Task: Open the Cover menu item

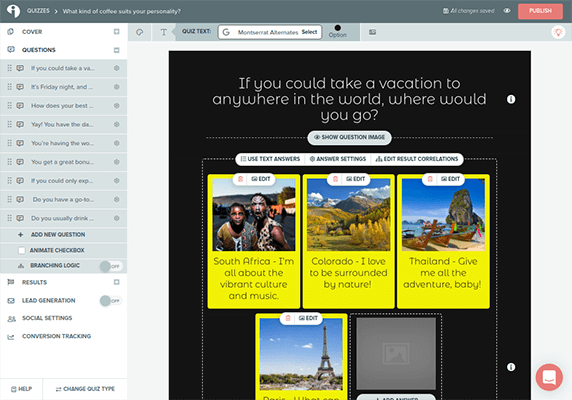Action: click(x=32, y=32)
